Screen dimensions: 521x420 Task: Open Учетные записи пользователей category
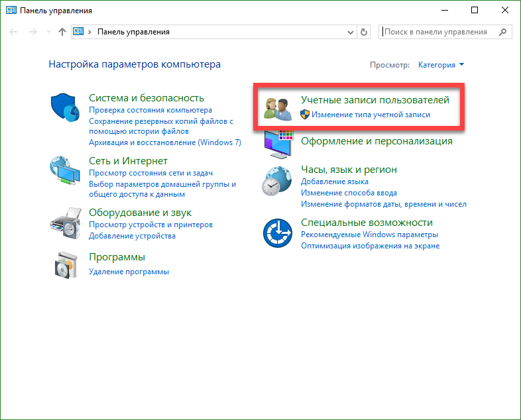(x=375, y=100)
